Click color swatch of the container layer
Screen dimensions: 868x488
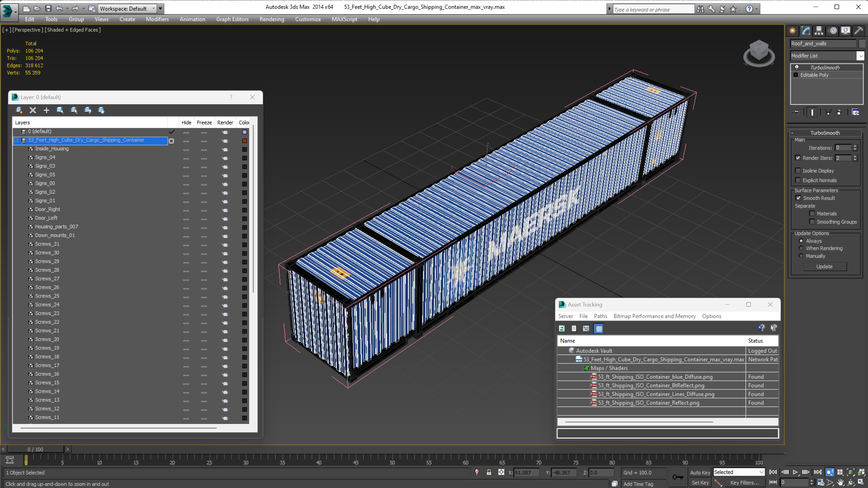245,140
